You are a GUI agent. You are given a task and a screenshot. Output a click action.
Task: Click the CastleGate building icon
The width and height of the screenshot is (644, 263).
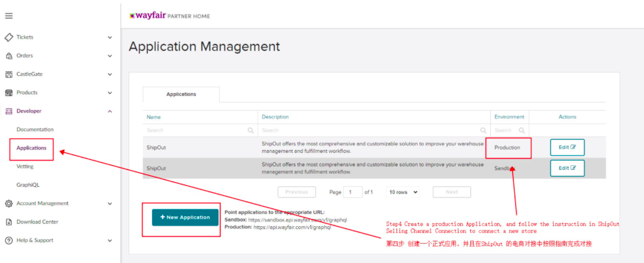point(9,74)
